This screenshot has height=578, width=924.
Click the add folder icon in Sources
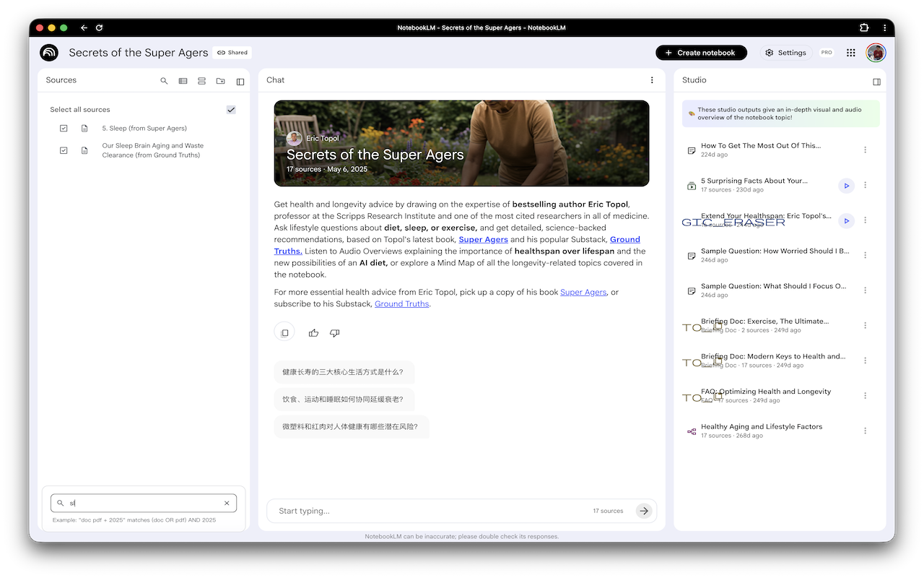[x=221, y=81]
